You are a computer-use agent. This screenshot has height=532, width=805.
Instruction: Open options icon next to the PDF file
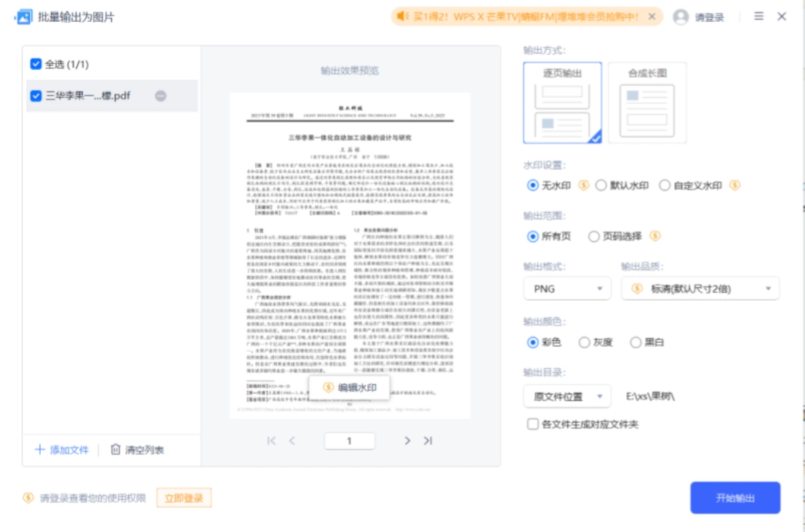click(161, 96)
